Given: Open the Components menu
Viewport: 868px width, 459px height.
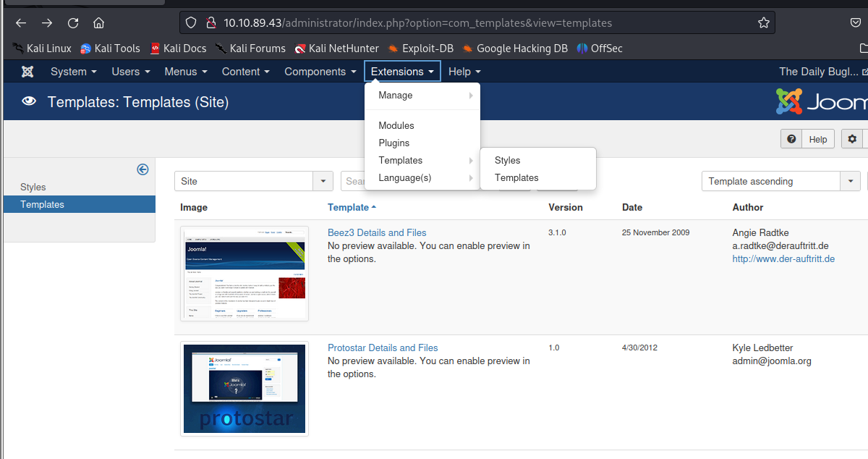Looking at the screenshot, I should [320, 72].
